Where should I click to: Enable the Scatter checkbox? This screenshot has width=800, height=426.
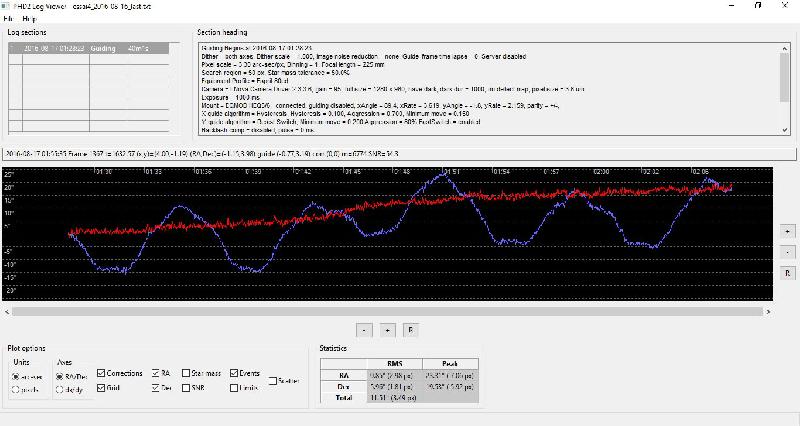point(273,381)
